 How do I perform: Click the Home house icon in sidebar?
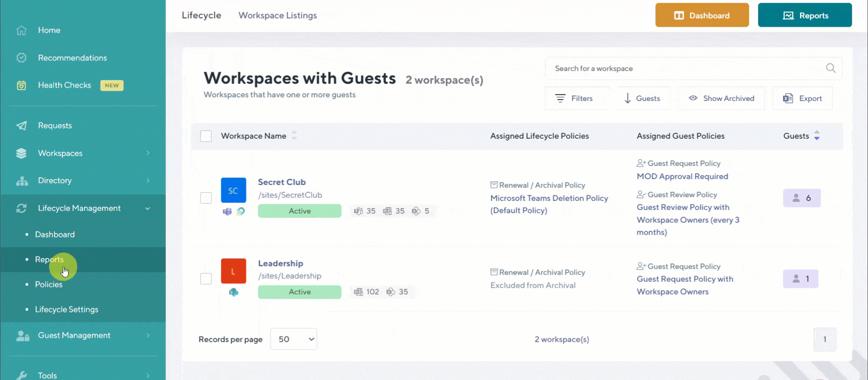[x=21, y=30]
